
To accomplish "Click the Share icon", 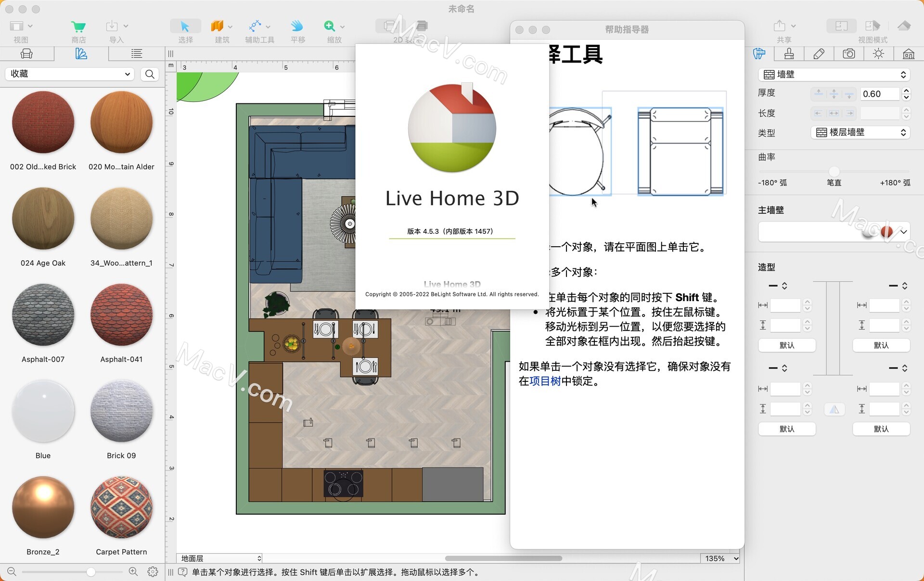I will pos(780,25).
